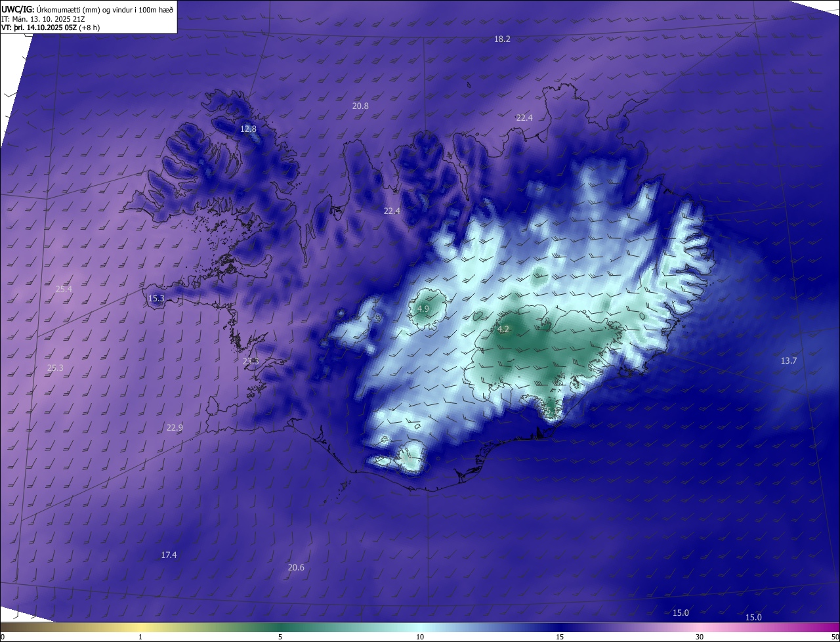Click the colorbar tick label 15
The width and height of the screenshot is (840, 642).
tap(560, 637)
